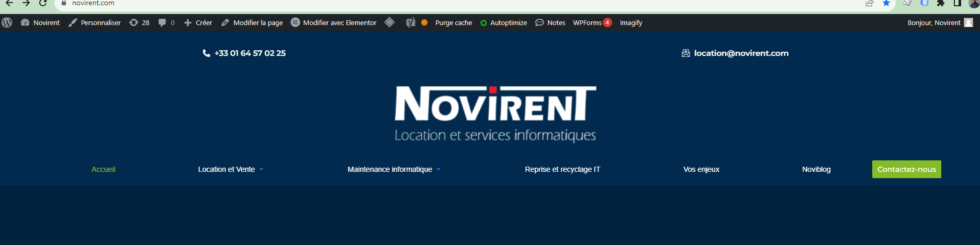The height and width of the screenshot is (245, 980).
Task: Click the diamond-shaped plugin icon
Action: click(389, 22)
